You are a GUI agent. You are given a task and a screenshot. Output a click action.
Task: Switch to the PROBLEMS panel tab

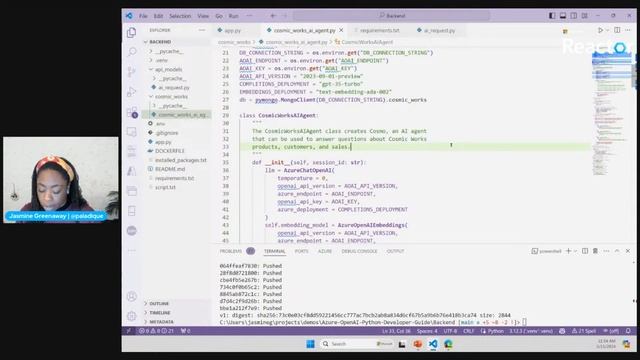click(x=231, y=251)
